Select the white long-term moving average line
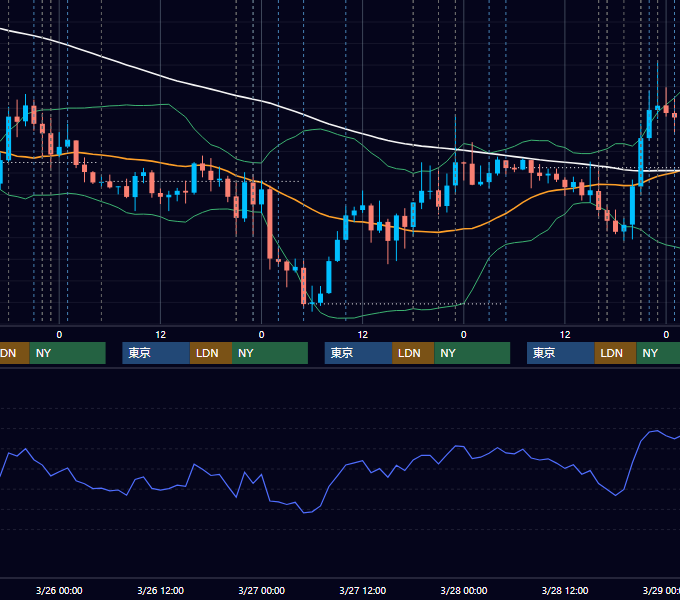The image size is (680, 600). coord(304,115)
